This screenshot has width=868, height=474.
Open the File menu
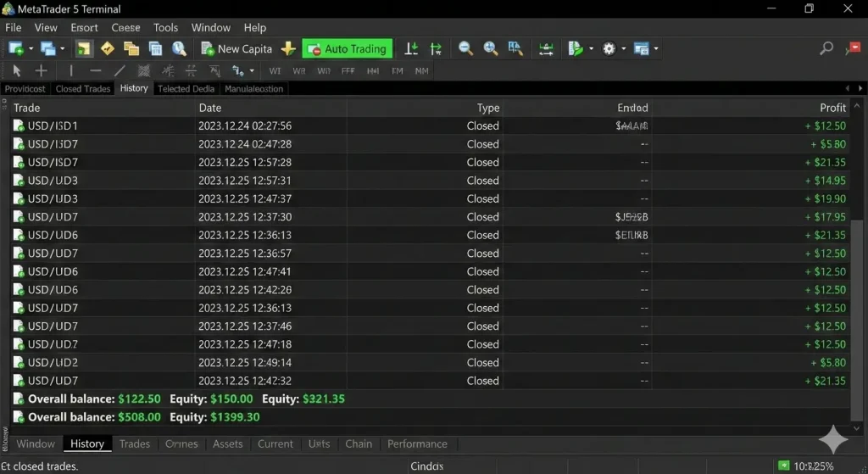tap(14, 27)
